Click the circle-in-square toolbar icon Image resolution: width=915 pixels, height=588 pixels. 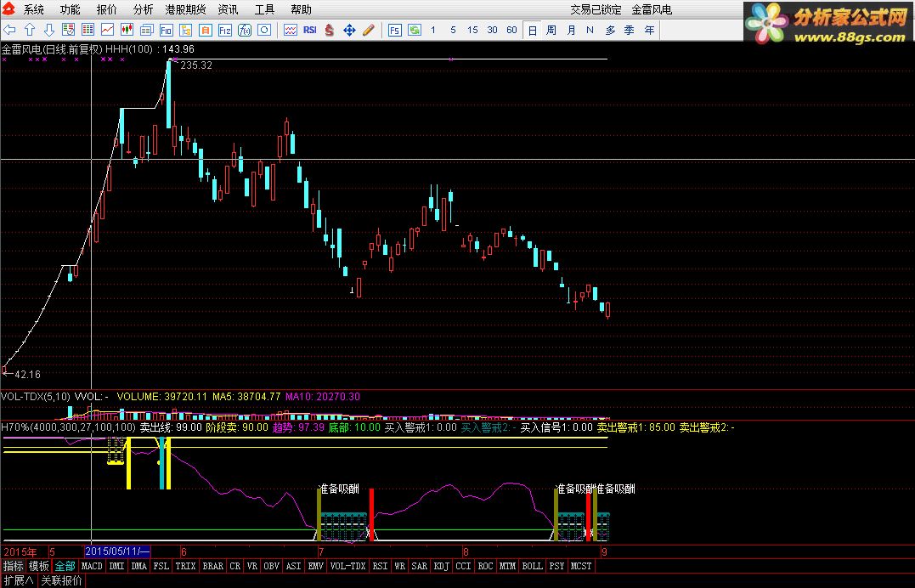264,30
